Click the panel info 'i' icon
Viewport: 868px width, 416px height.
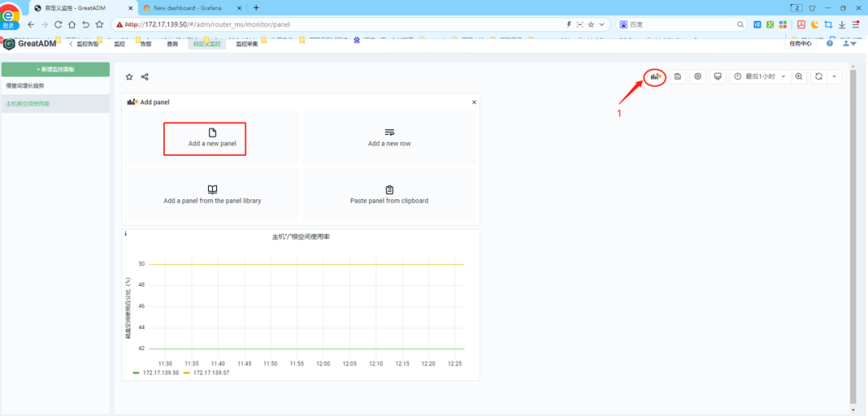pyautogui.click(x=125, y=234)
